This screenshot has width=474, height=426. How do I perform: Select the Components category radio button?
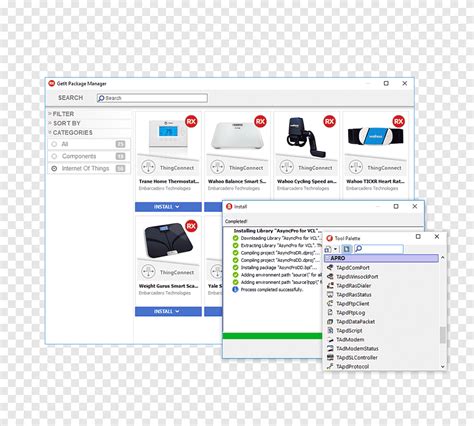pyautogui.click(x=54, y=156)
